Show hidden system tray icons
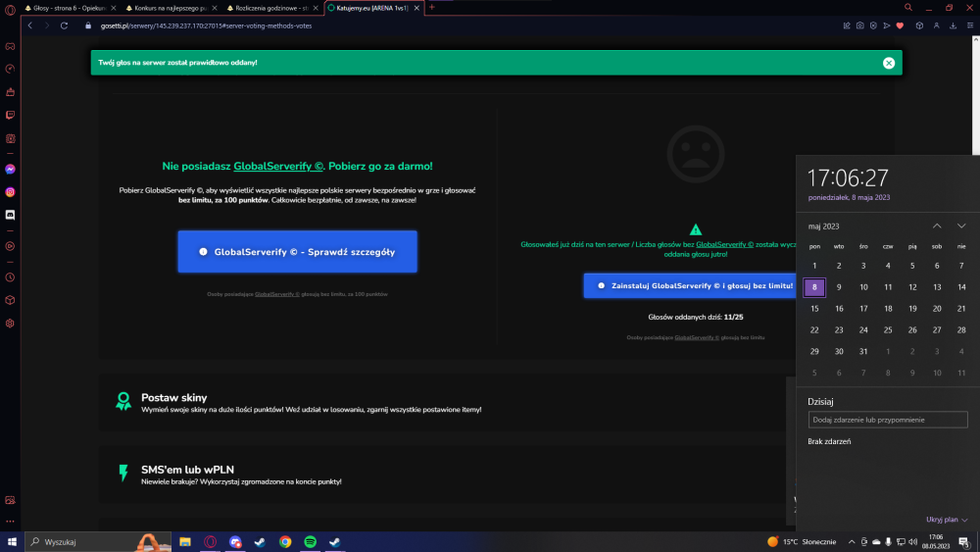 point(852,542)
